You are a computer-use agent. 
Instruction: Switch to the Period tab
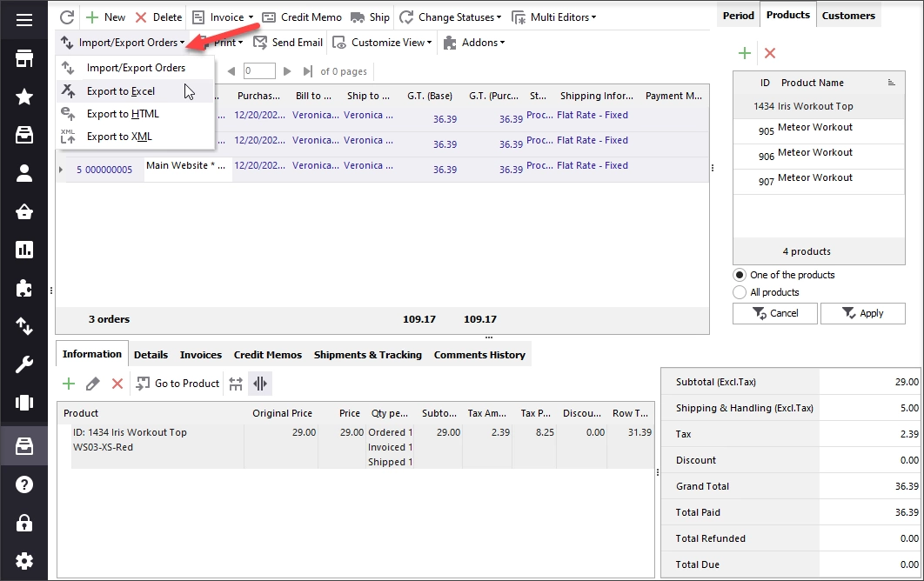pos(739,16)
